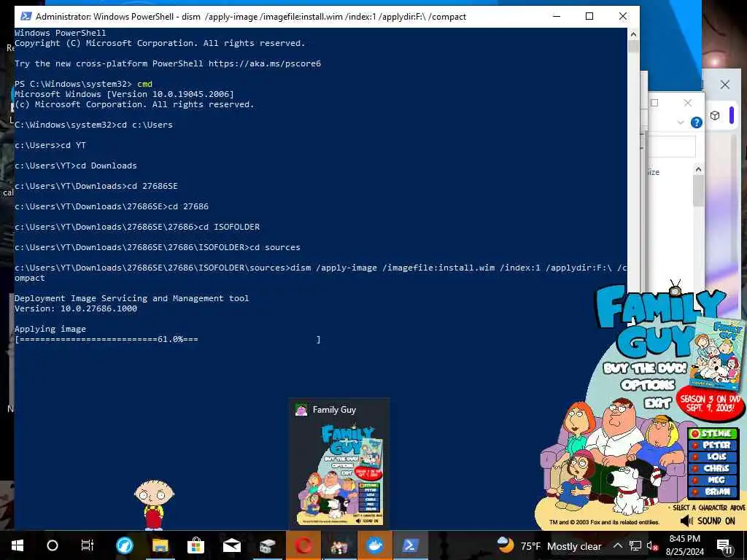The image size is (747, 560).
Task: Select Peter character option
Action: pyautogui.click(x=713, y=445)
